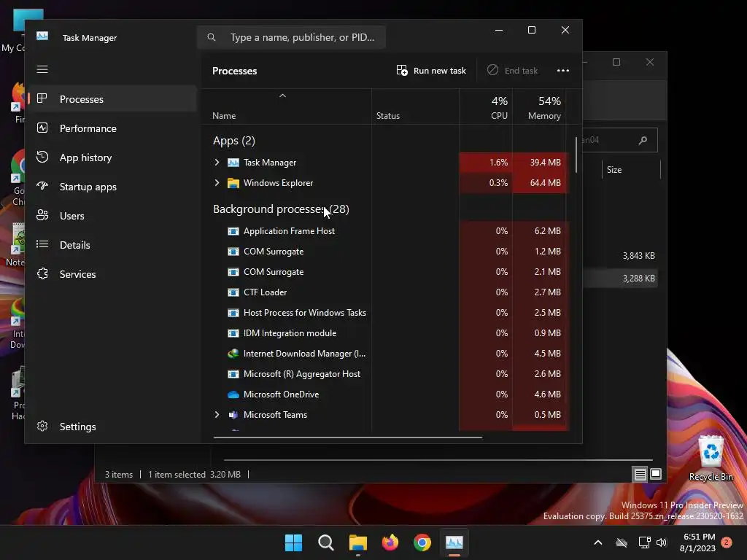Screen dimensions: 747x560
Task: Click the Microsoft Teams process icon
Action: coord(233,415)
